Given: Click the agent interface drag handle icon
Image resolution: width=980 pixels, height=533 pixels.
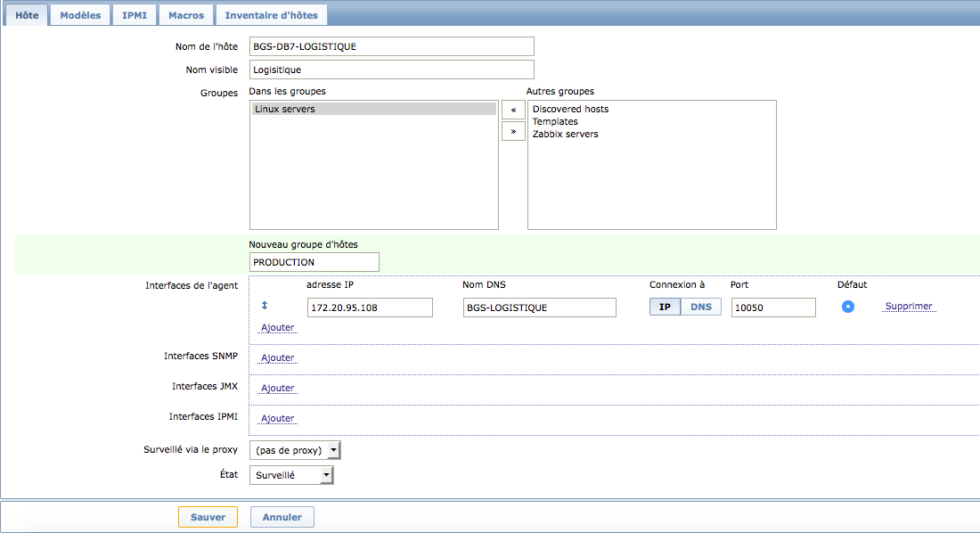Looking at the screenshot, I should [x=264, y=306].
